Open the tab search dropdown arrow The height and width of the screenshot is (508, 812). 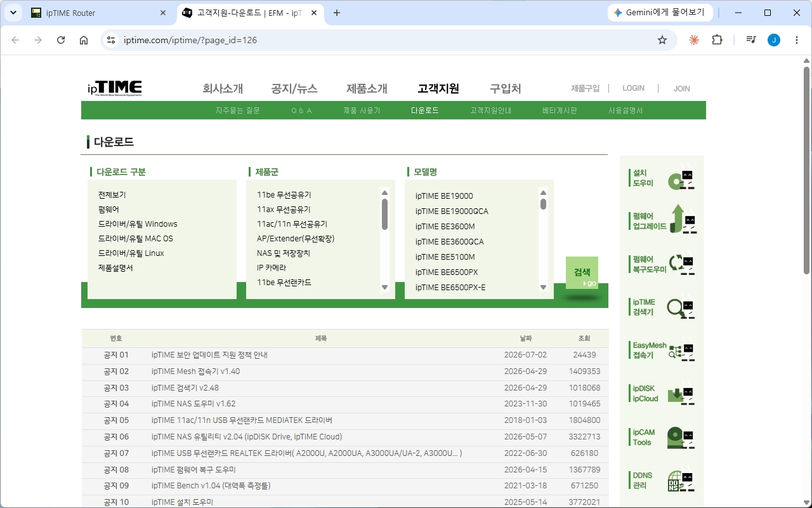click(x=13, y=13)
